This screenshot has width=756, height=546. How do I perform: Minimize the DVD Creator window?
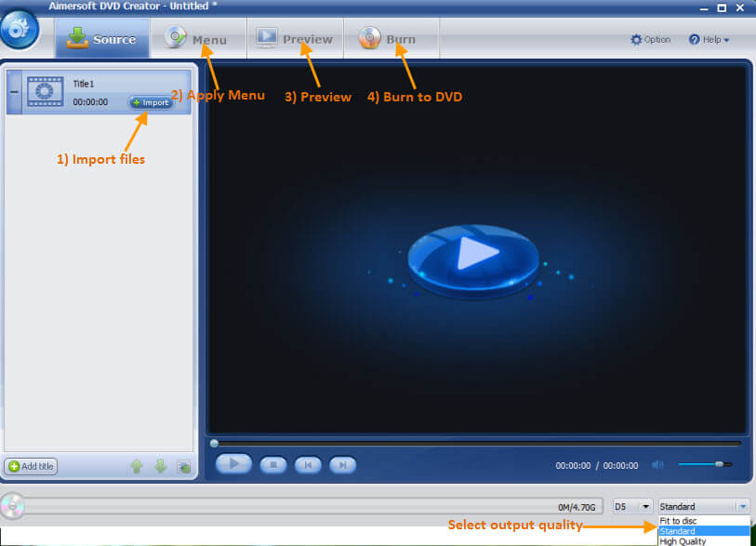click(704, 8)
